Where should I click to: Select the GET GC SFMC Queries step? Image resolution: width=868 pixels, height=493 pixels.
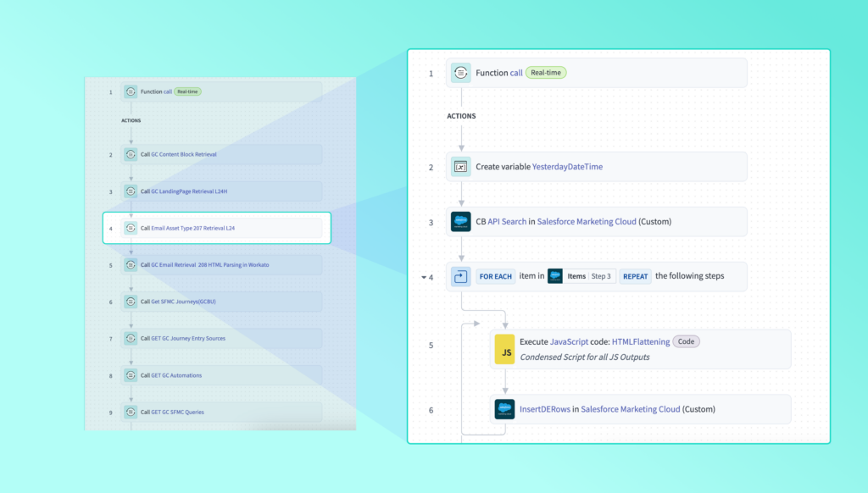(220, 412)
